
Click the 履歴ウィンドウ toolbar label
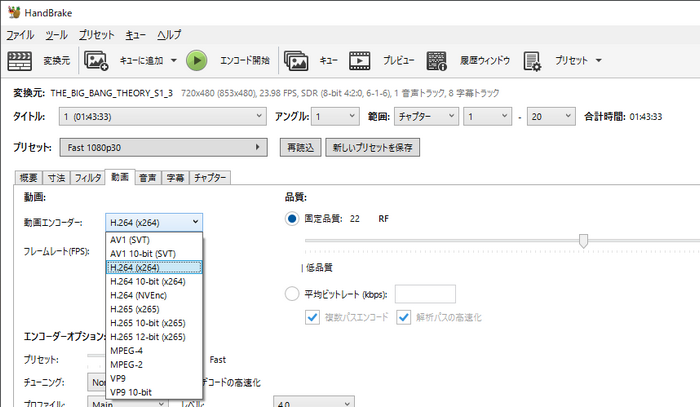(x=485, y=61)
